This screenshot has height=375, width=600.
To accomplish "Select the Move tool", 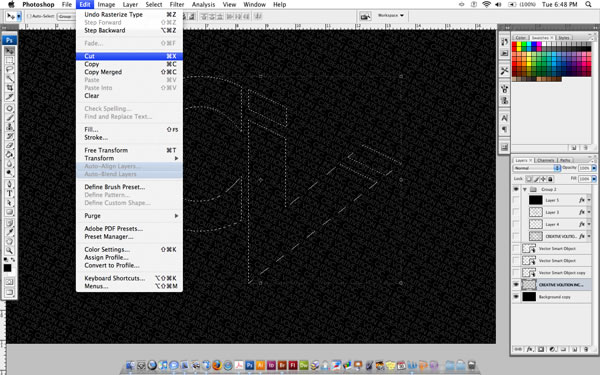I will click(10, 51).
